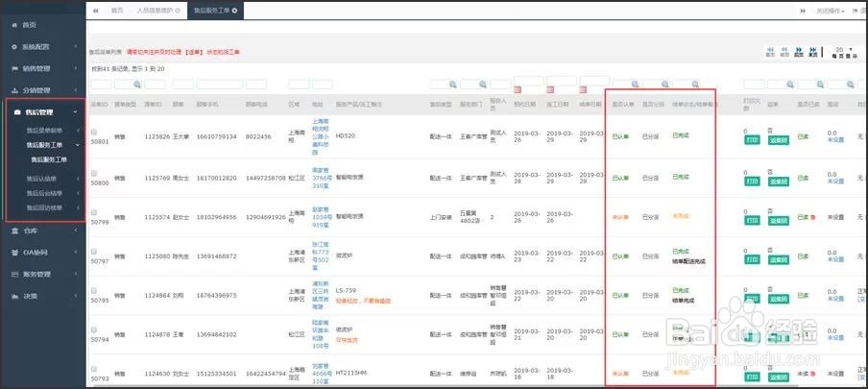Click source ID 1124884
The image size is (868, 389).
pyautogui.click(x=156, y=296)
